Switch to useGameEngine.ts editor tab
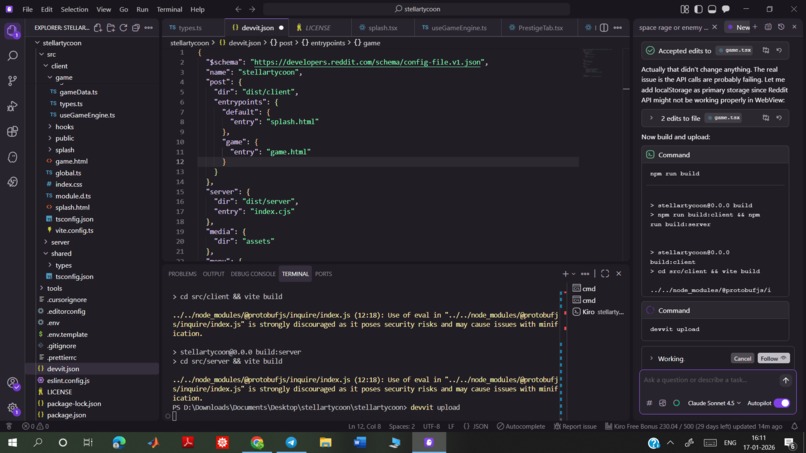Viewport: 806px width, 453px height. pos(459,28)
